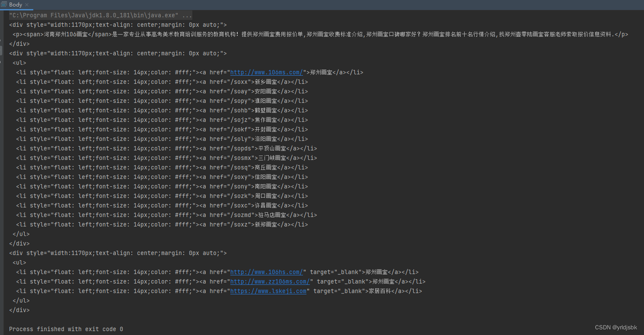Open the http://www.106ms.com/ hyperlink
Image resolution: width=644 pixels, height=335 pixels.
coord(266,72)
